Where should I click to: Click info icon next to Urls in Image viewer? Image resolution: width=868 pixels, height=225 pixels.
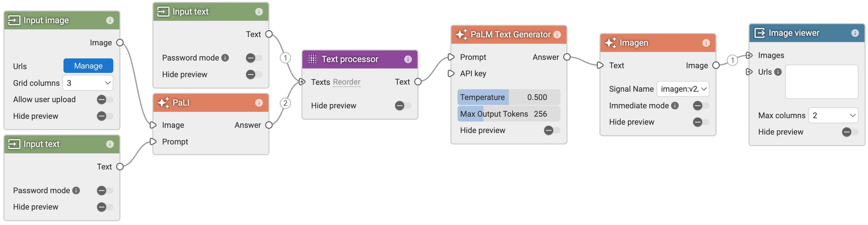(778, 72)
